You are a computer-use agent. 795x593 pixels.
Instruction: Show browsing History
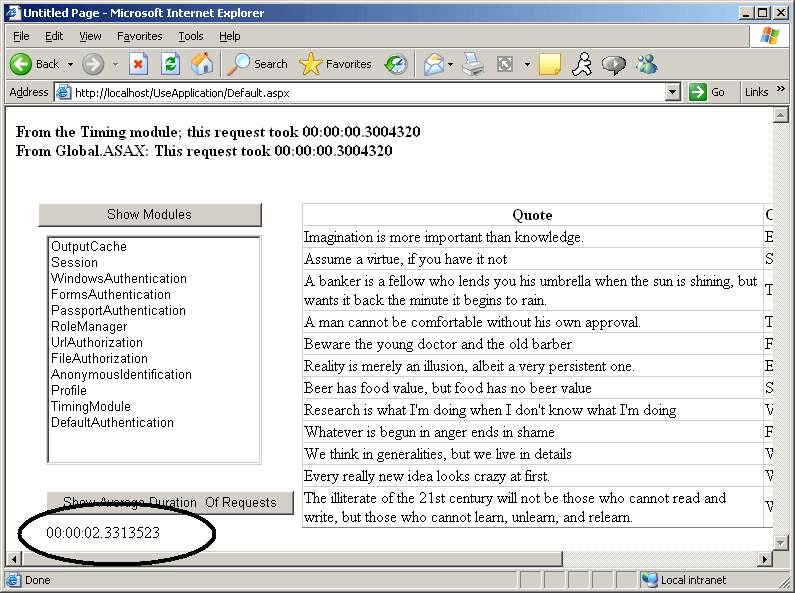pyautogui.click(x=396, y=64)
